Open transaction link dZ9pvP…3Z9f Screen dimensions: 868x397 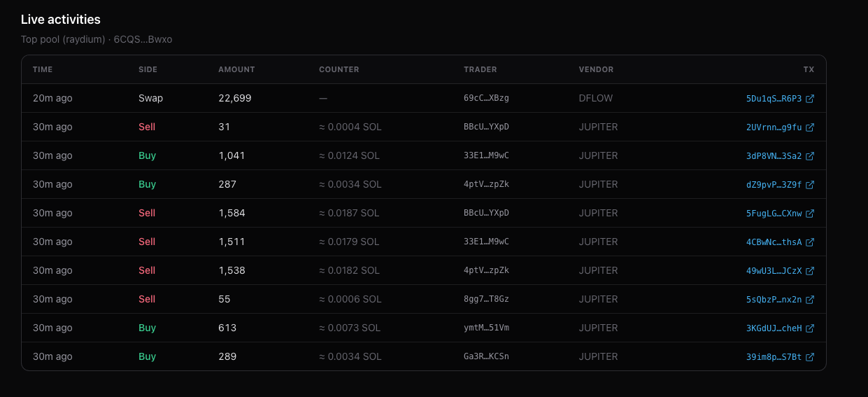tap(774, 185)
